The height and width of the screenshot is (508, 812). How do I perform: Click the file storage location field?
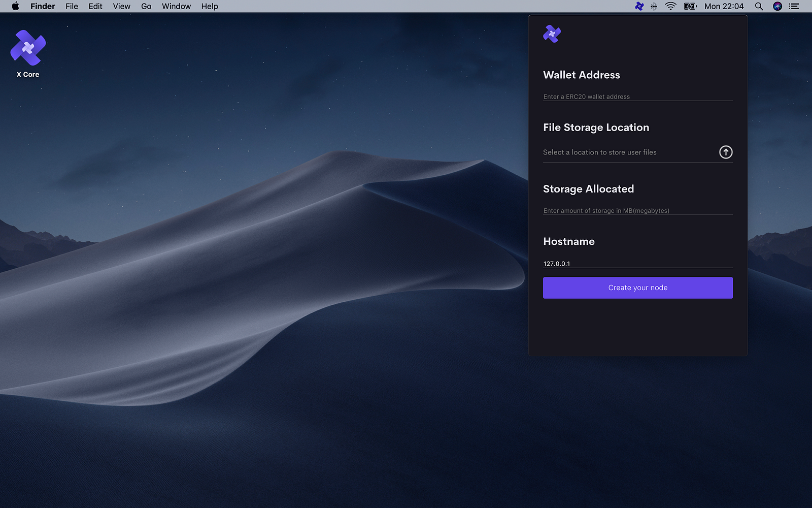tap(628, 152)
